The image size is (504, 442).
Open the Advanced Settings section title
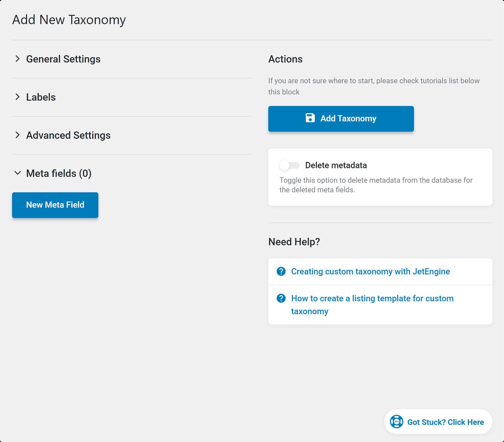click(x=68, y=135)
